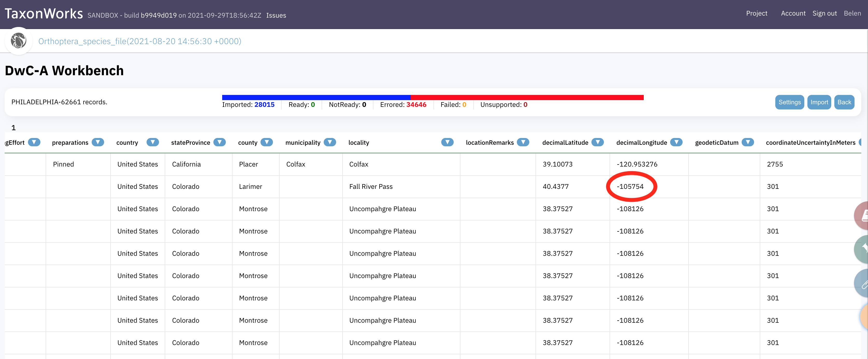Open the blue clip slide-out icon
This screenshot has width=868, height=359.
(x=863, y=284)
